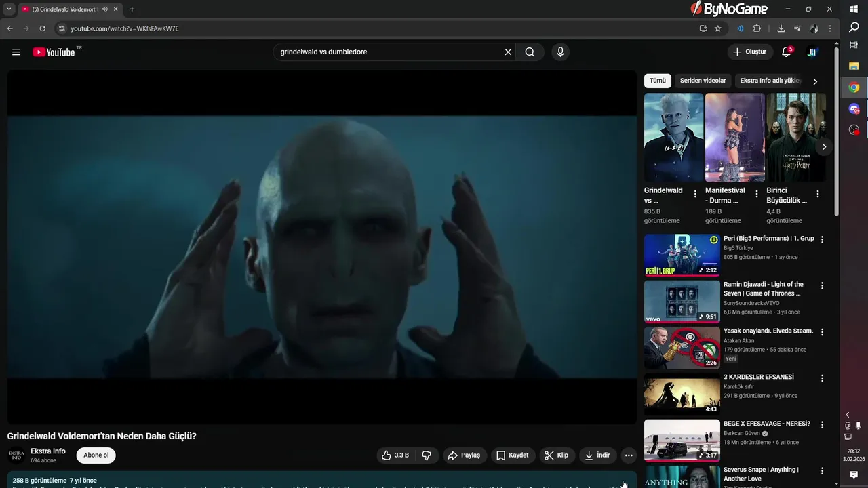This screenshot has width=868, height=488.
Task: Open Grindelwald vs short thumbnail
Action: point(674,138)
